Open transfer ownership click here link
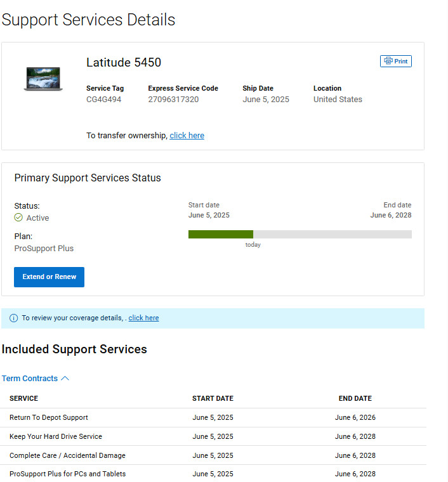Screen dimensions: 448x482 [187, 135]
